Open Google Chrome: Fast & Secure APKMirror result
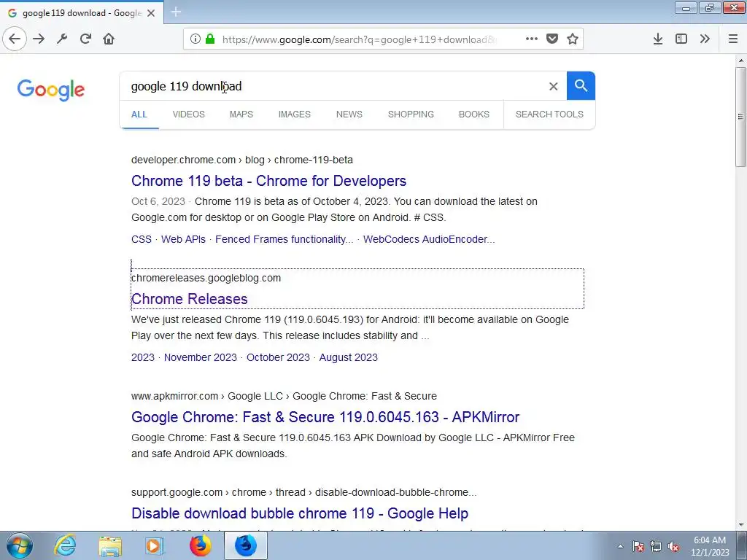The height and width of the screenshot is (560, 747). click(325, 417)
